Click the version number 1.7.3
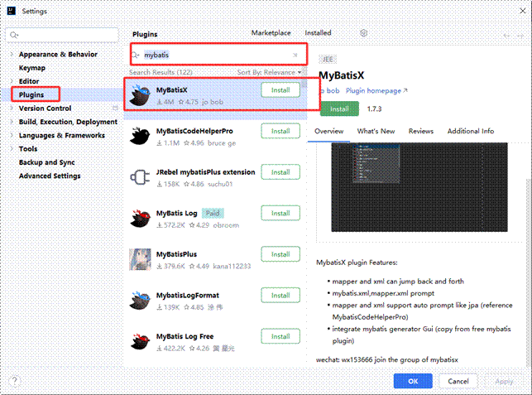The image size is (532, 395). (x=374, y=109)
